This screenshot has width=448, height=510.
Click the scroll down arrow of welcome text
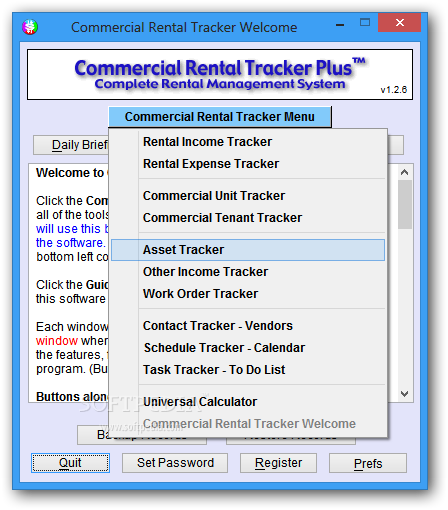point(405,394)
